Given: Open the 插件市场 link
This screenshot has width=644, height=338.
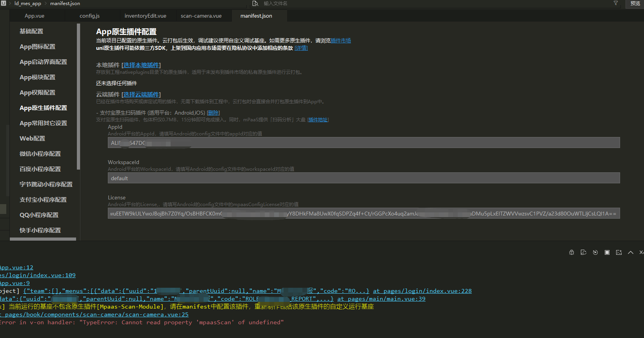Looking at the screenshot, I should 341,40.
